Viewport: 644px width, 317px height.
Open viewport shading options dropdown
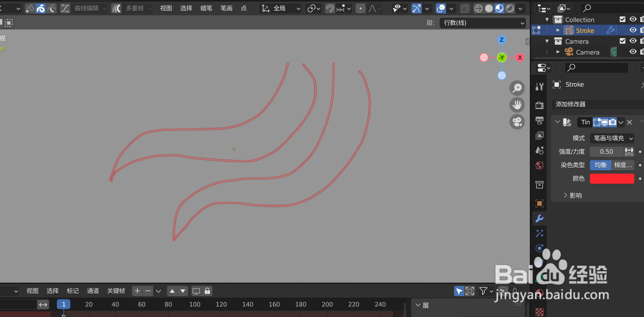point(520,8)
